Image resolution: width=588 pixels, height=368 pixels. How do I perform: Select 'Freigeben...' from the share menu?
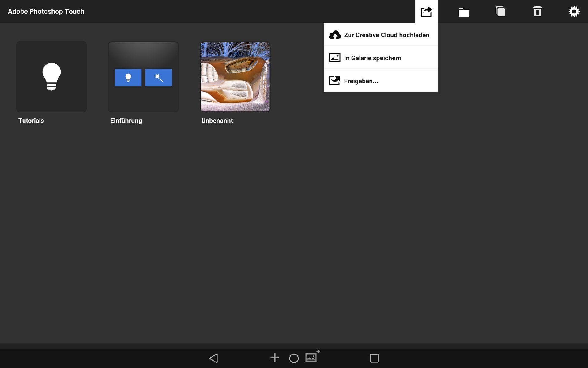point(381,81)
